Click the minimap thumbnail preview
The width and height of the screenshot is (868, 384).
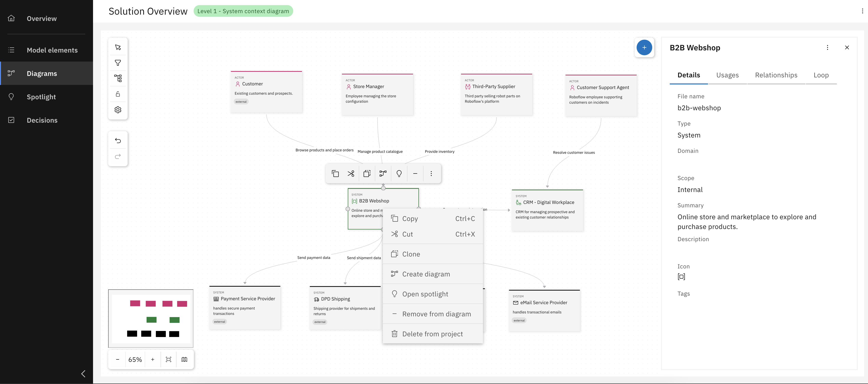coord(151,318)
